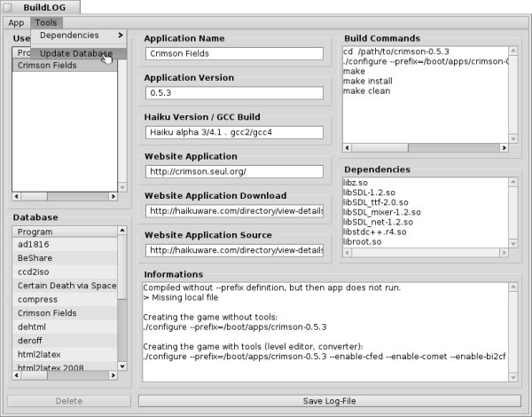The height and width of the screenshot is (417, 532).
Task: Click the Application Name field
Action: click(234, 54)
